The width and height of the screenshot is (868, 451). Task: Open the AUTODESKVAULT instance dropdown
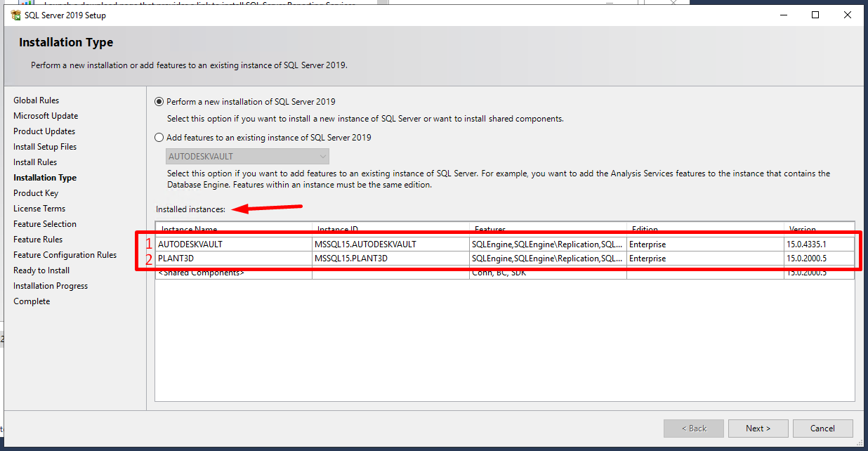322,156
